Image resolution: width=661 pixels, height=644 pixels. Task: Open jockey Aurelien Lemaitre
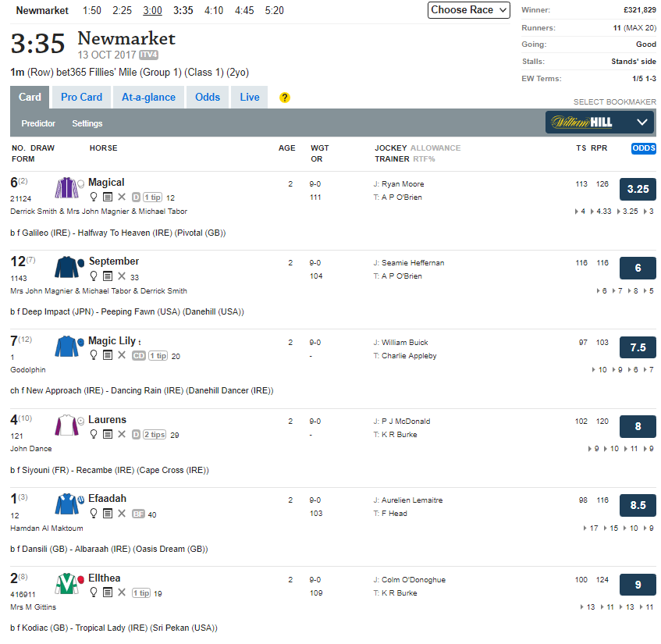[412, 500]
